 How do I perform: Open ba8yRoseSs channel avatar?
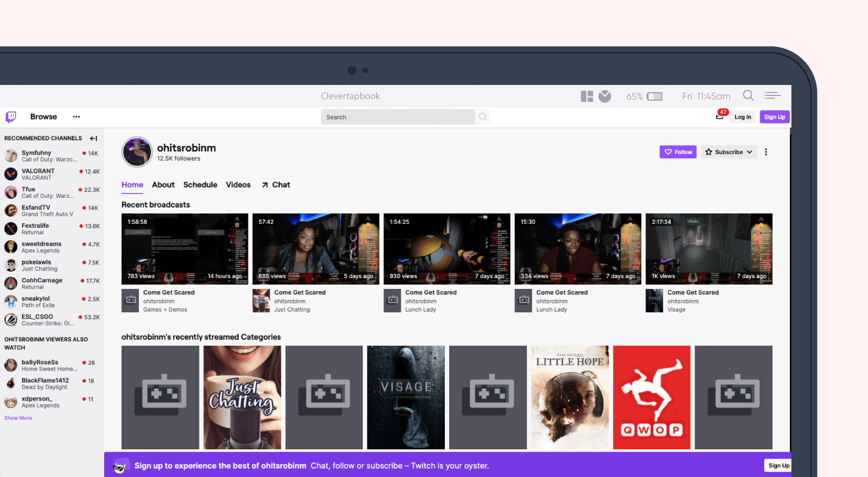[11, 365]
